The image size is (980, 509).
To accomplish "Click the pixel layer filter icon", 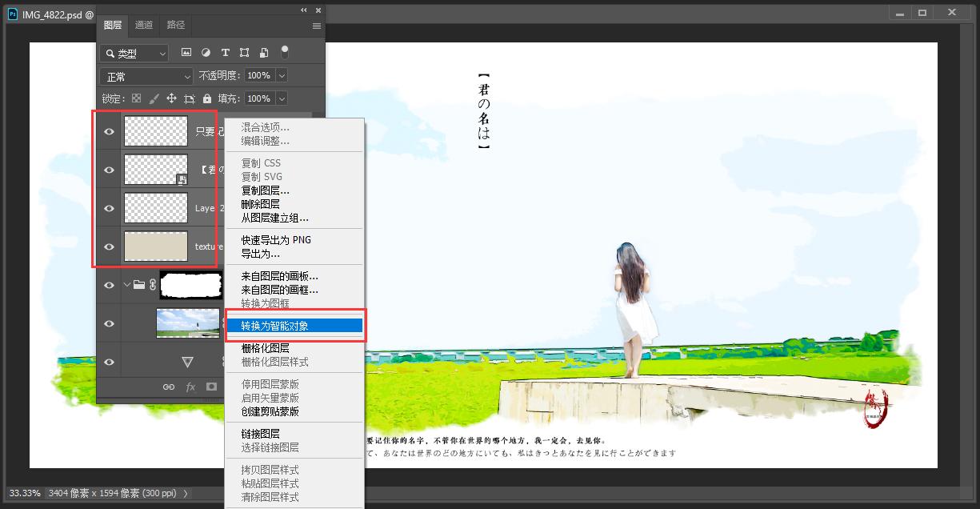I will [x=186, y=53].
